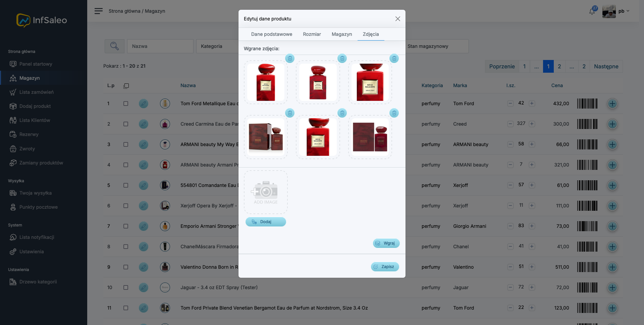Open notifications bell icon

tap(592, 11)
